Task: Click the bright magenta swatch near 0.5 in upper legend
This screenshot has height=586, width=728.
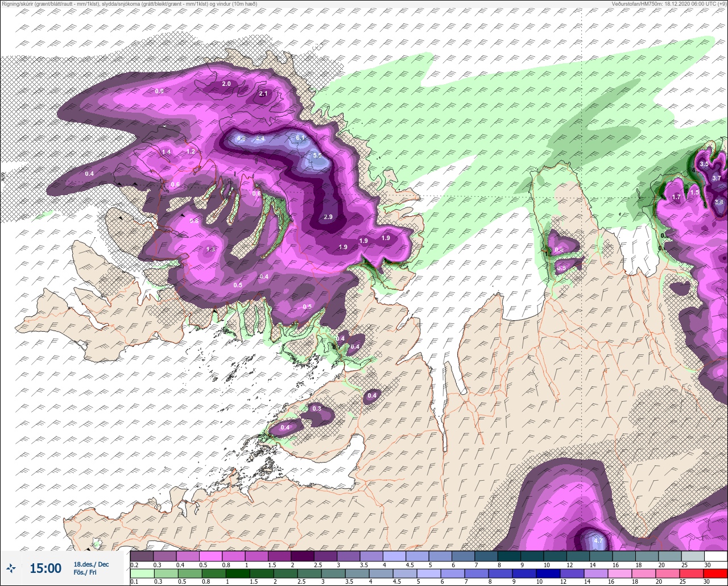Action: [210, 555]
